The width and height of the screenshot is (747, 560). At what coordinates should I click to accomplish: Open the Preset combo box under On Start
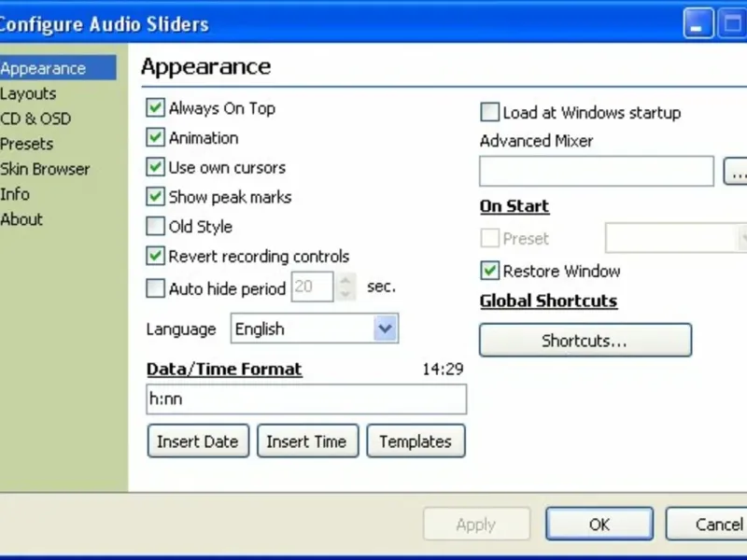pos(676,238)
